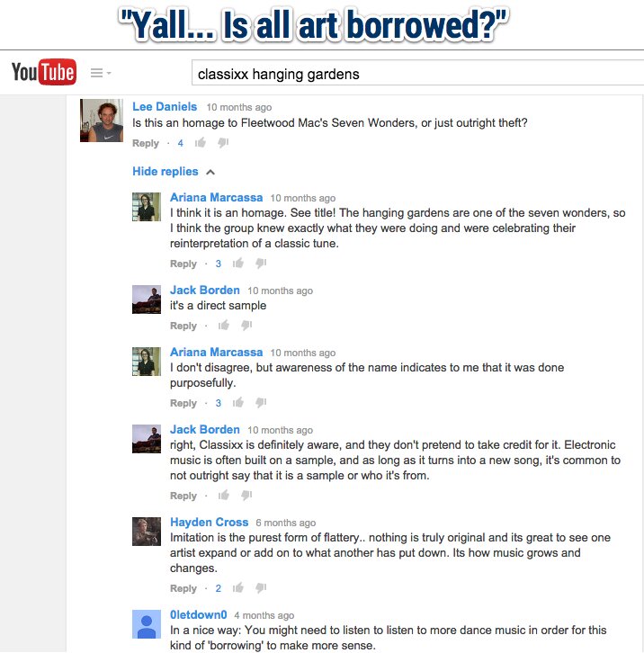This screenshot has height=653, width=644.
Task: Thumbs down Ariana Marcassa's homage comment
Action: point(261,264)
